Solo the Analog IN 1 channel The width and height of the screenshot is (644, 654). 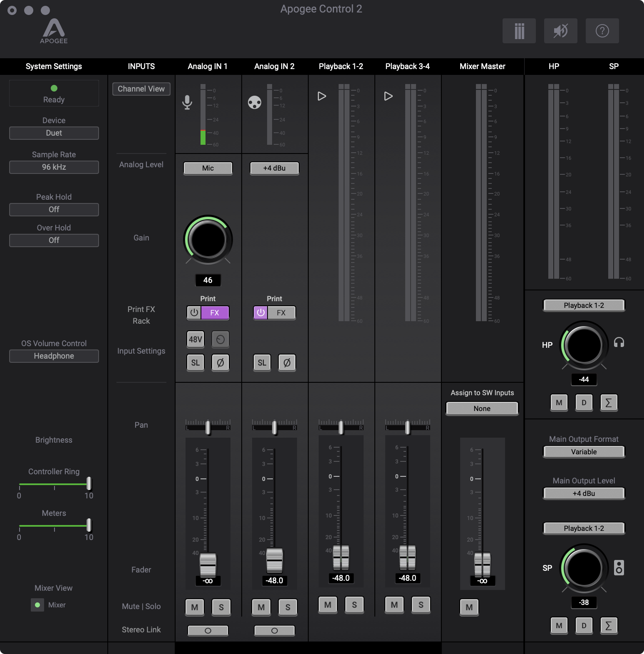tap(221, 607)
